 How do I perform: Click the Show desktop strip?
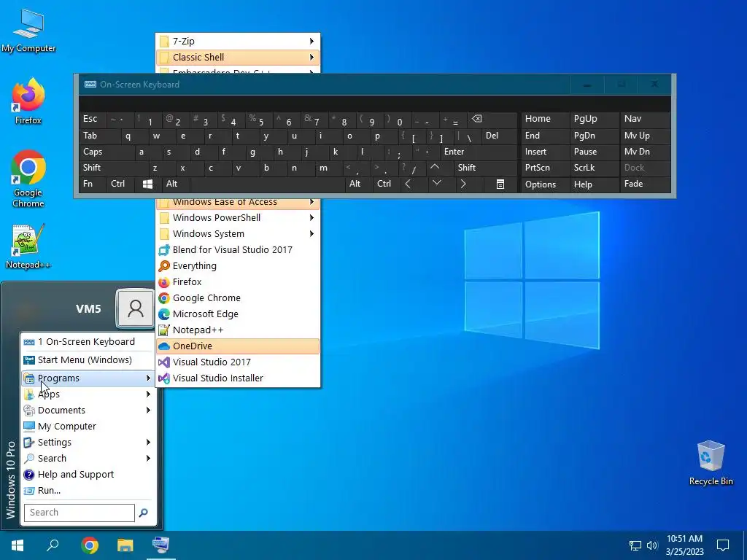point(745,545)
